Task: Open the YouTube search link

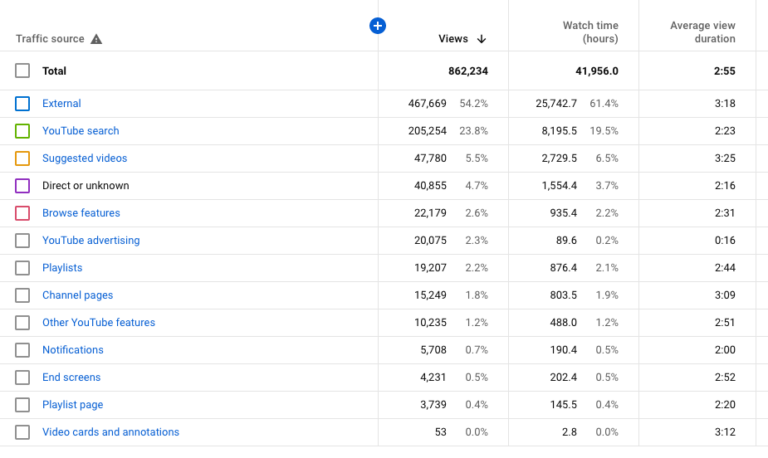Action: 80,131
